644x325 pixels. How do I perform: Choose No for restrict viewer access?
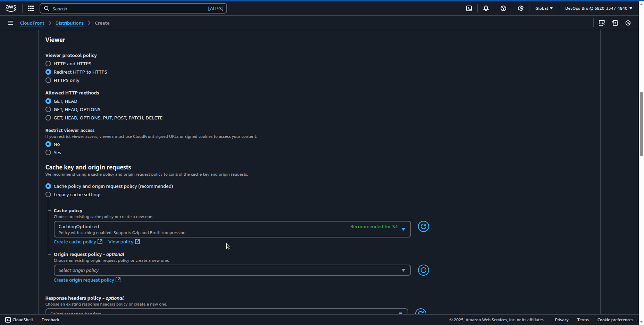click(x=48, y=144)
